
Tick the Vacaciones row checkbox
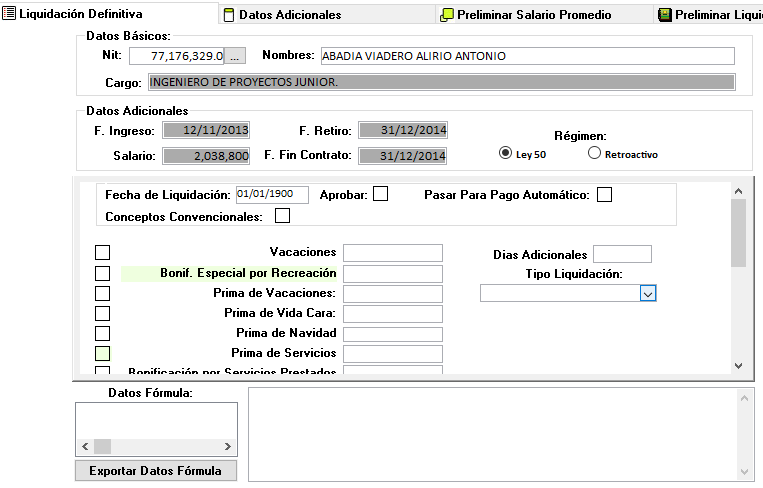pos(102,252)
